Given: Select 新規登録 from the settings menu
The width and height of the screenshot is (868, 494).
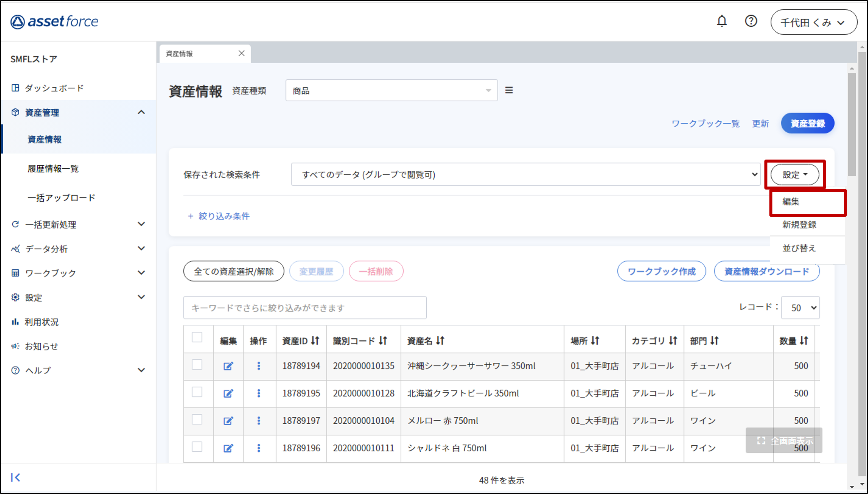Looking at the screenshot, I should coord(799,225).
